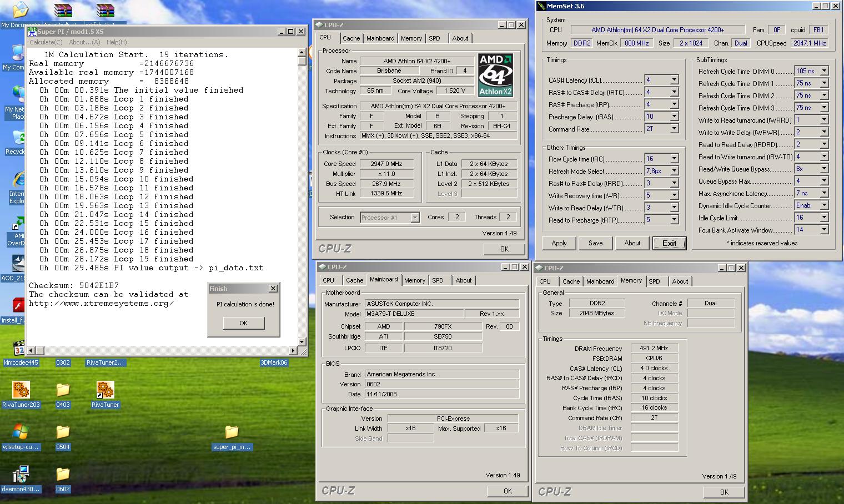Open the My Documents desktop icon
The height and width of the screenshot is (504, 844).
pyautogui.click(x=20, y=10)
